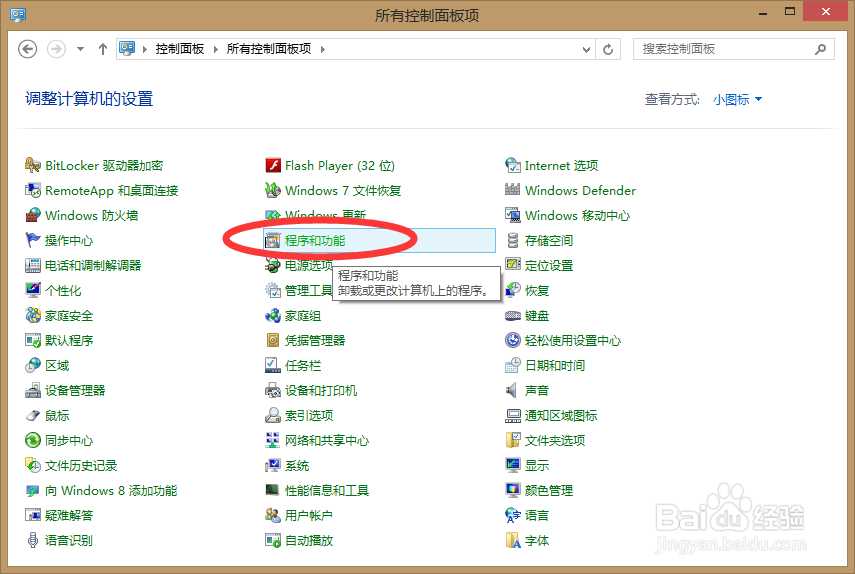855x574 pixels.
Task: Open the 自动播放 link
Action: click(x=309, y=540)
